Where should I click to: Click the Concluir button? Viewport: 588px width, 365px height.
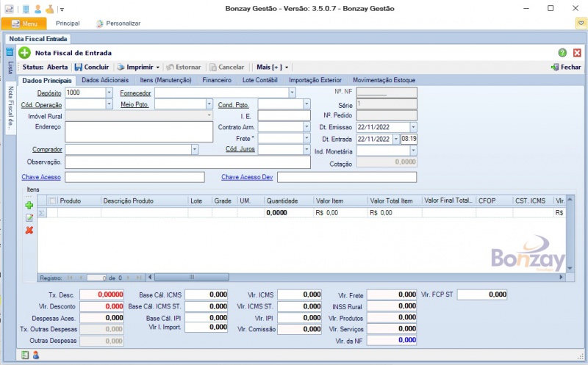tap(91, 67)
